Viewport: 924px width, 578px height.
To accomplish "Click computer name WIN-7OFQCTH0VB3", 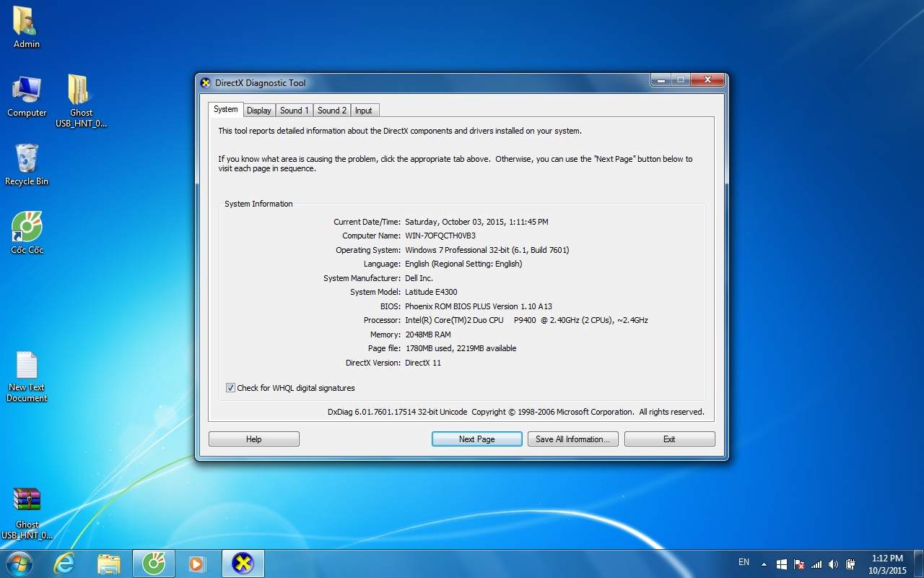I will click(440, 236).
